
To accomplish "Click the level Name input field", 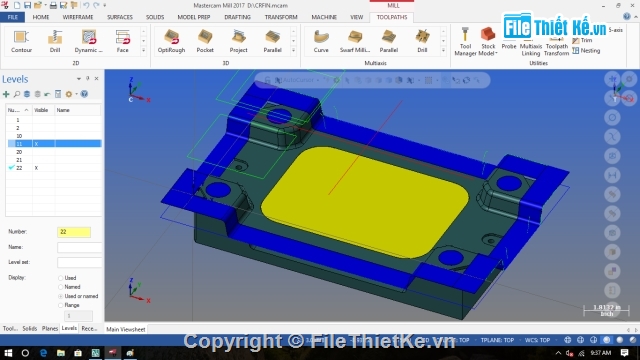I will [x=80, y=247].
